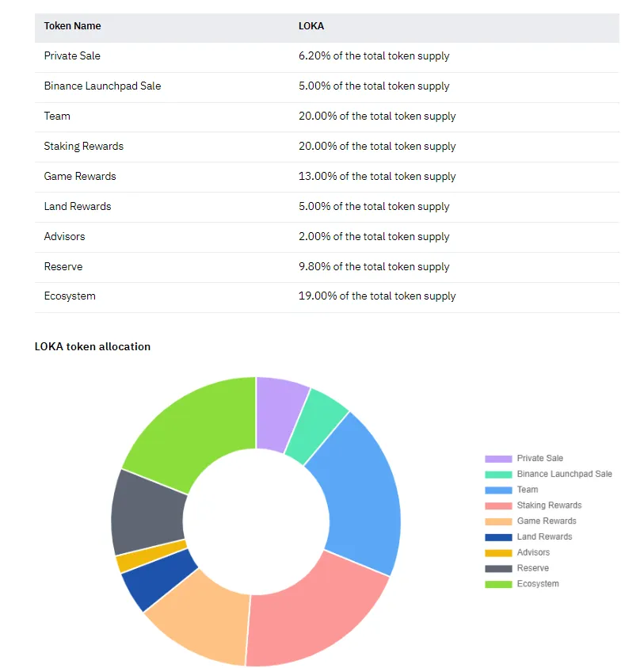Click the Private Sale table row name
This screenshot has height=668, width=644.
click(x=72, y=55)
